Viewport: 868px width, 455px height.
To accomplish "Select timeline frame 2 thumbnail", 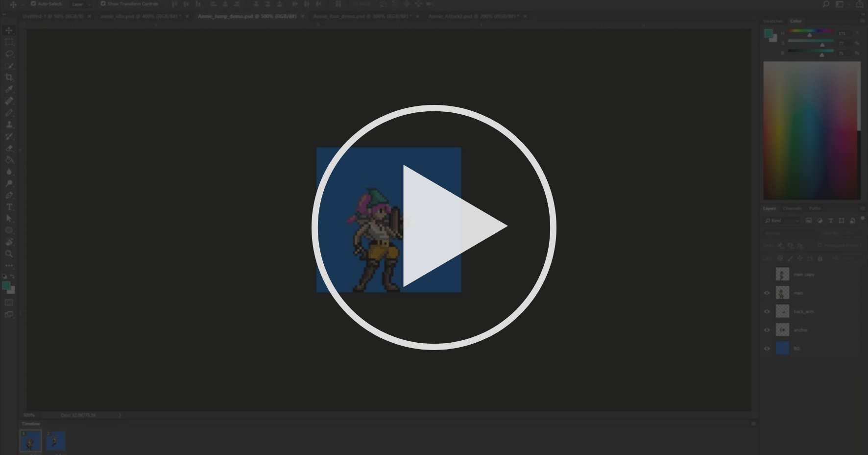I will (x=55, y=441).
